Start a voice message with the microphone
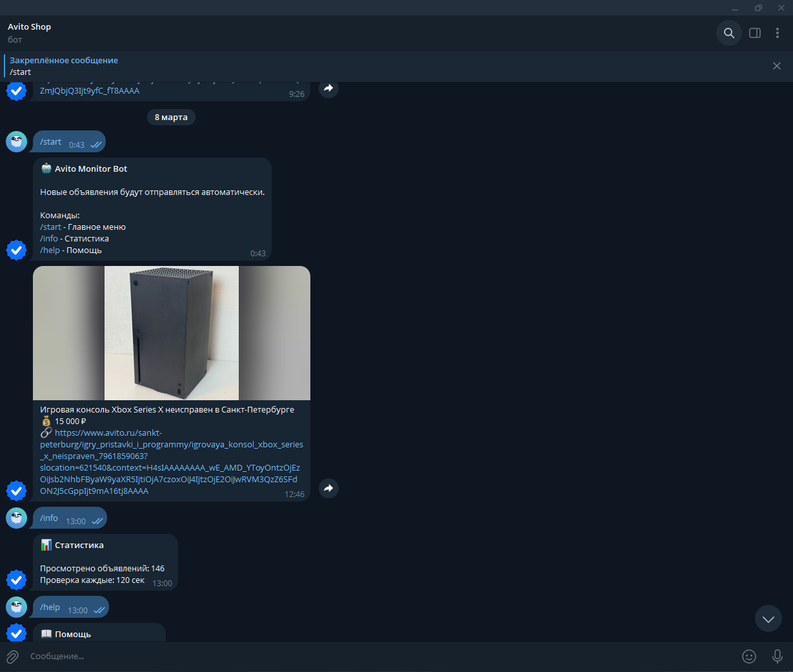793x672 pixels. (x=778, y=657)
